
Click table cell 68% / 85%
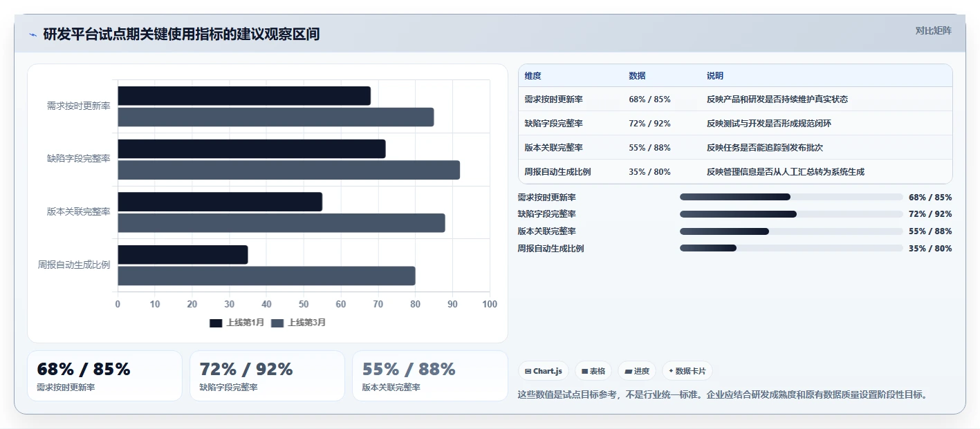649,99
